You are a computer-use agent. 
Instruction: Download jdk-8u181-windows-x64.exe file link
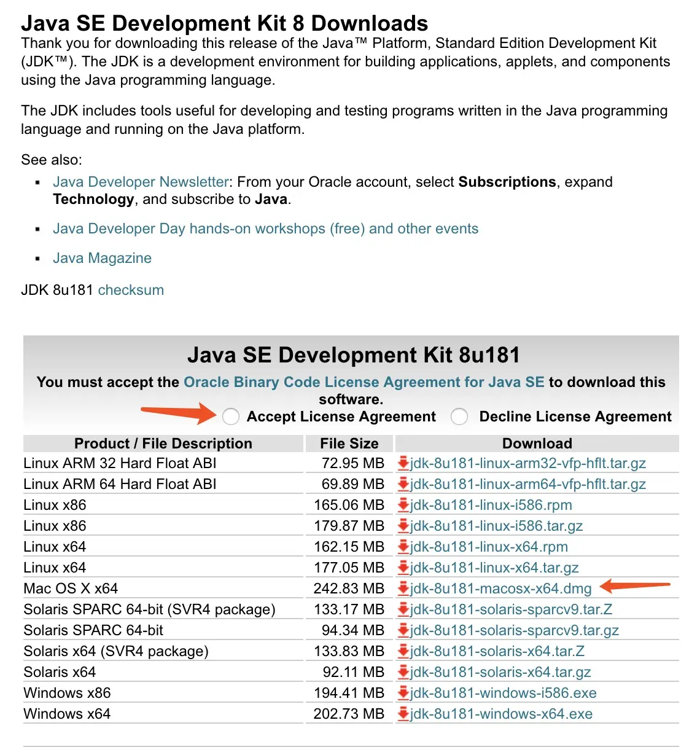pos(502,714)
